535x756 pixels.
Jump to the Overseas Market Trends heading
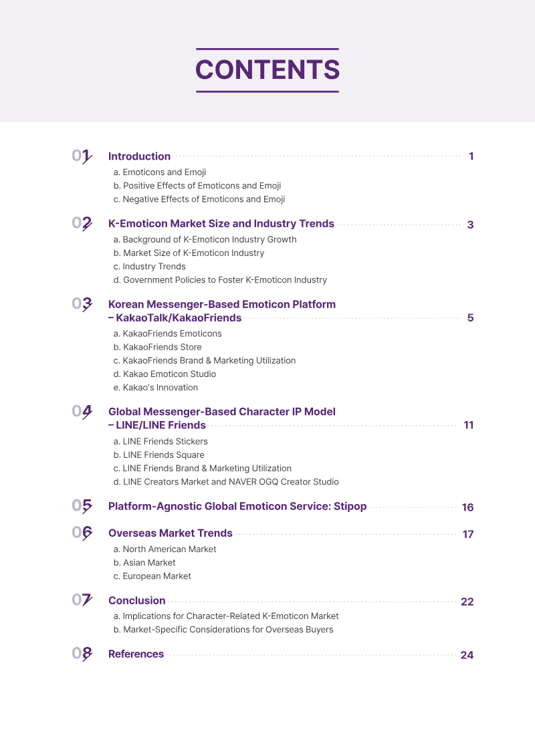[x=171, y=533]
